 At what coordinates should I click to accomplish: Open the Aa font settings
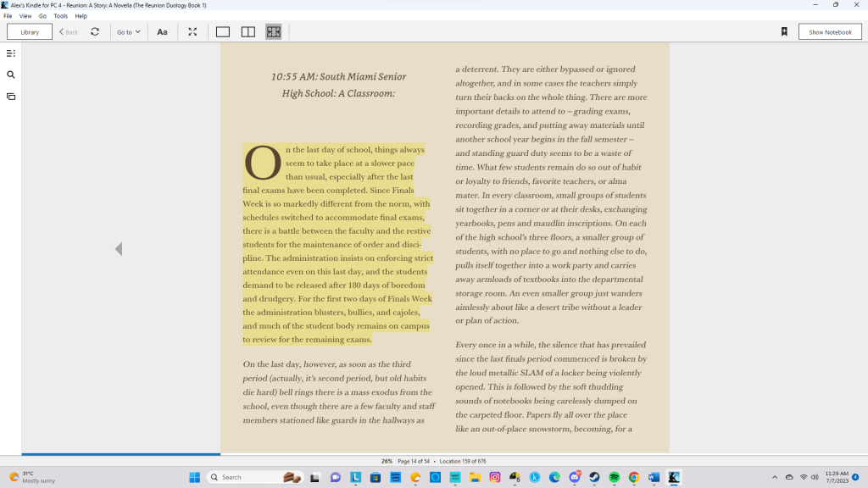[x=162, y=32]
